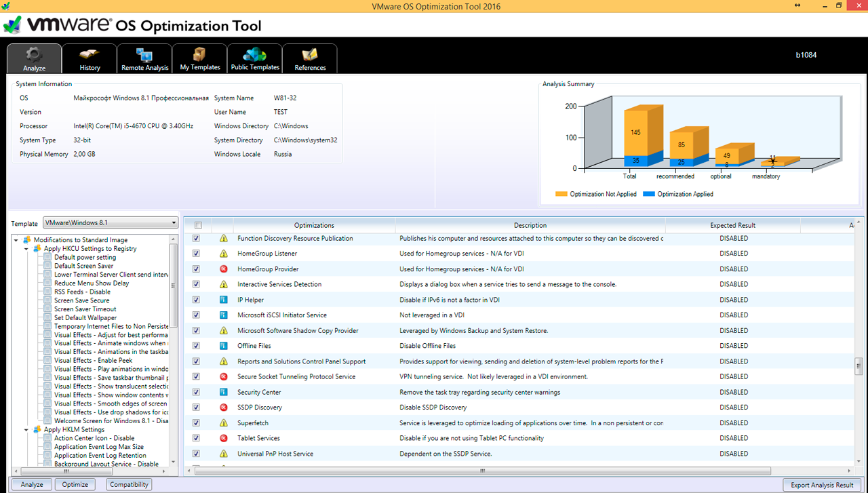Open My Templates box icon

click(199, 55)
